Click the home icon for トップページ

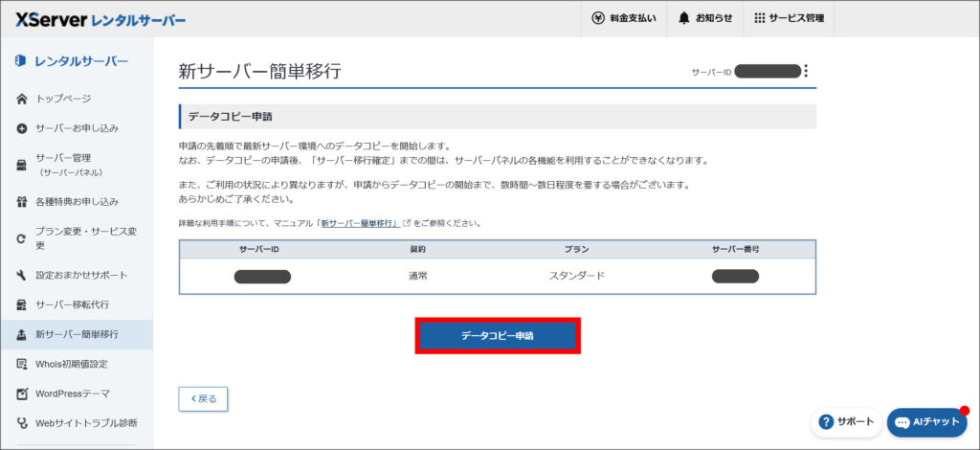(22, 99)
